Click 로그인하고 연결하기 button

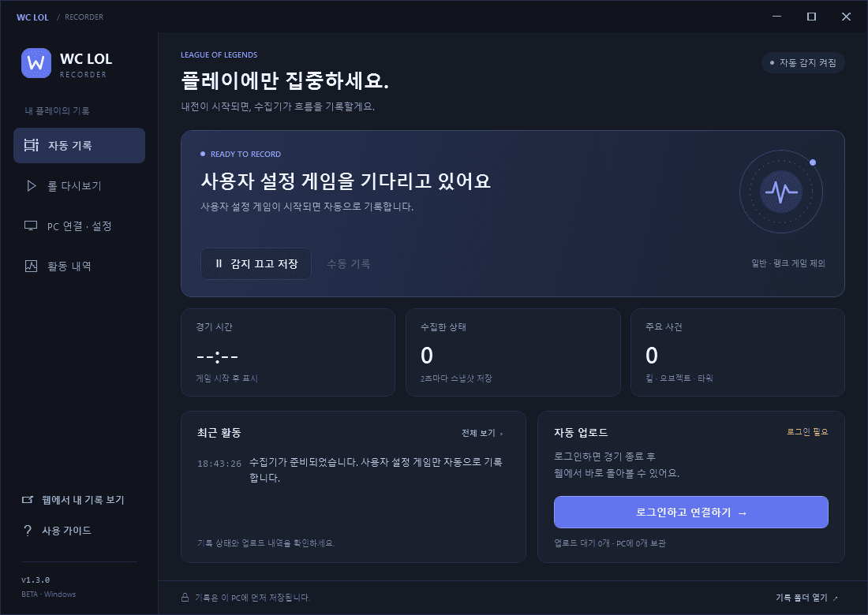691,512
